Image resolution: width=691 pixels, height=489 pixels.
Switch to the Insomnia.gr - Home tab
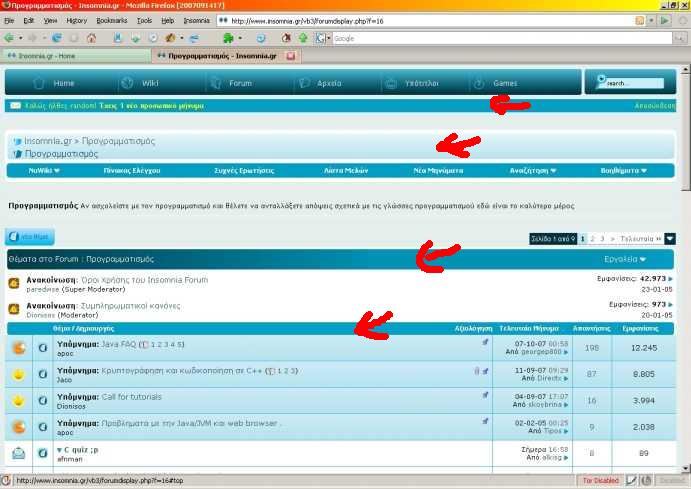pos(76,56)
